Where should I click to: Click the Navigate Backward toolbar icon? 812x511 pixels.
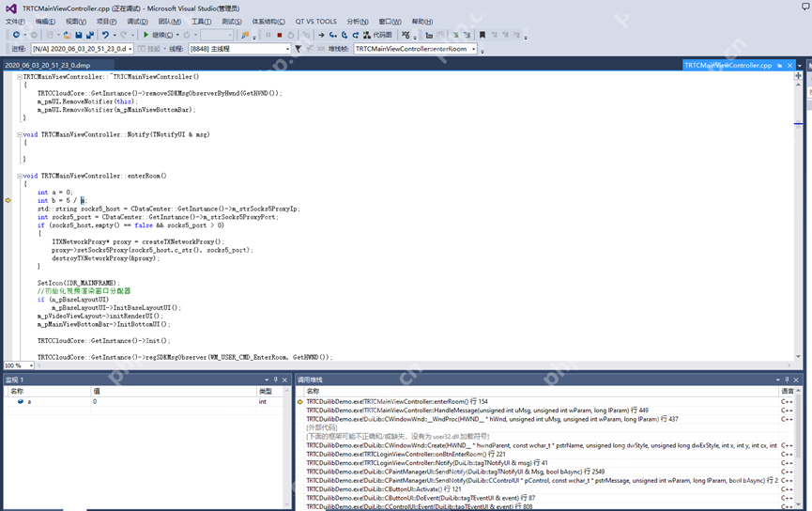pos(17,35)
